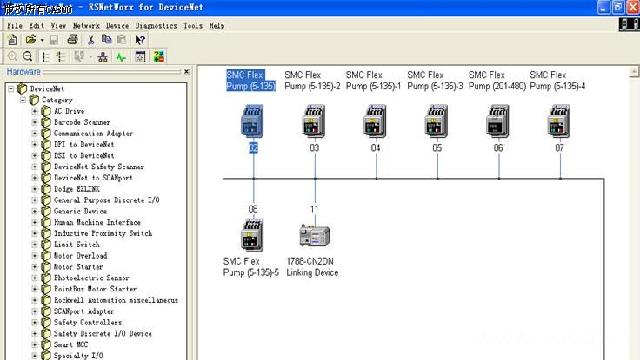Click the Print toolbar icon
This screenshot has width=640, height=360.
point(72,40)
